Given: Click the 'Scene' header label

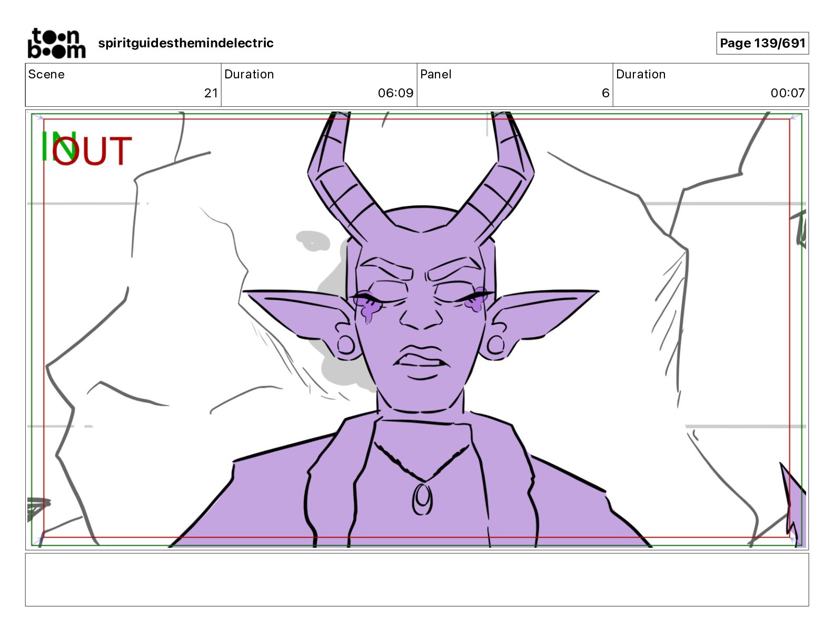Looking at the screenshot, I should coord(46,74).
